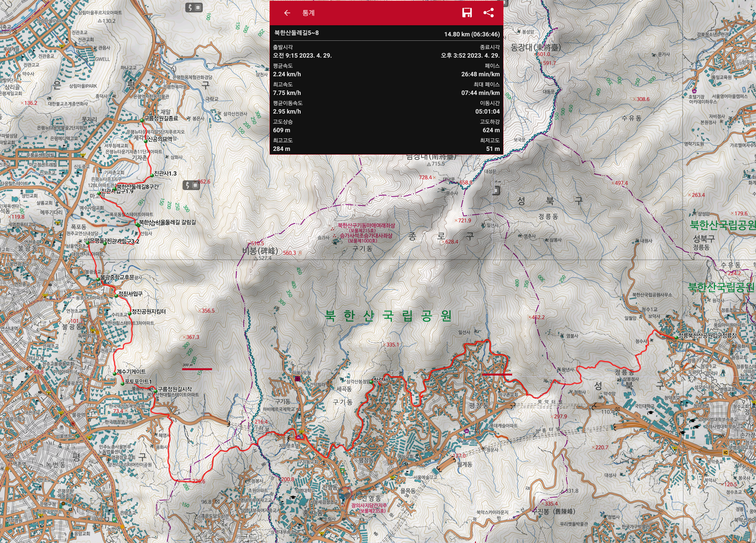Click the route overlay badge near the 100 contour at top
The height and width of the screenshot is (543, 756).
pos(194,7)
